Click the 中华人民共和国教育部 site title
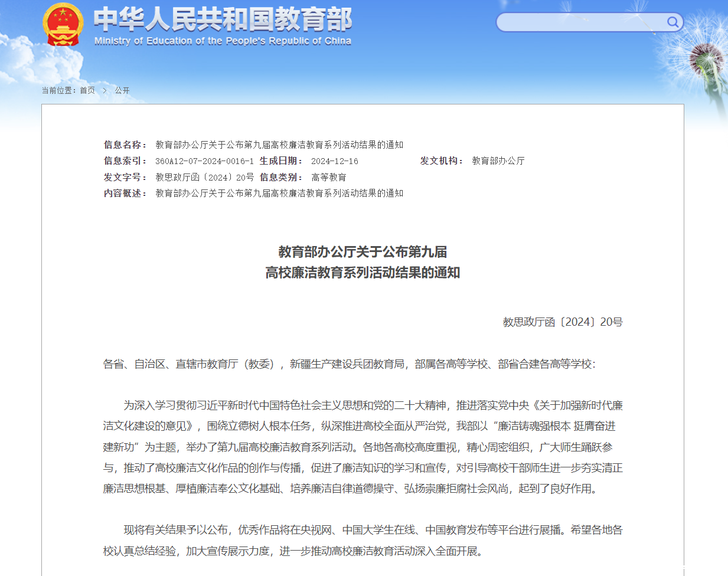Image resolution: width=728 pixels, height=576 pixels. coord(223,19)
